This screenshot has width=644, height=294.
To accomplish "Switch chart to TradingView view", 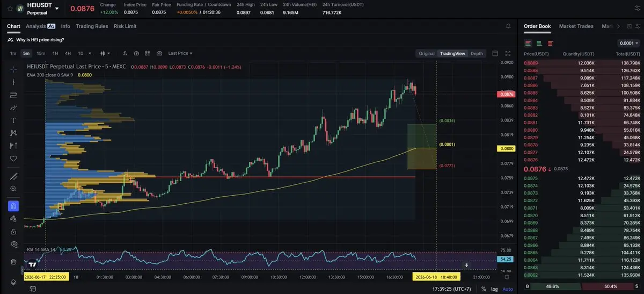I will point(452,53).
